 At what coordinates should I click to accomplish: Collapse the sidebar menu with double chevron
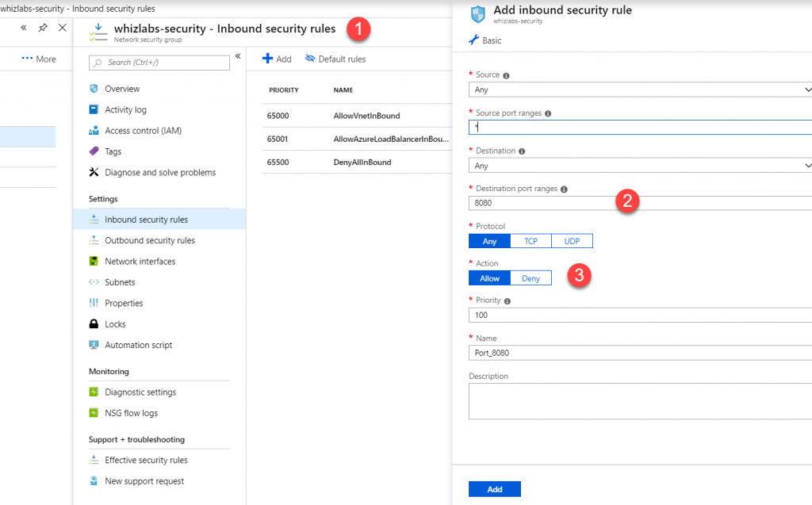pyautogui.click(x=238, y=57)
